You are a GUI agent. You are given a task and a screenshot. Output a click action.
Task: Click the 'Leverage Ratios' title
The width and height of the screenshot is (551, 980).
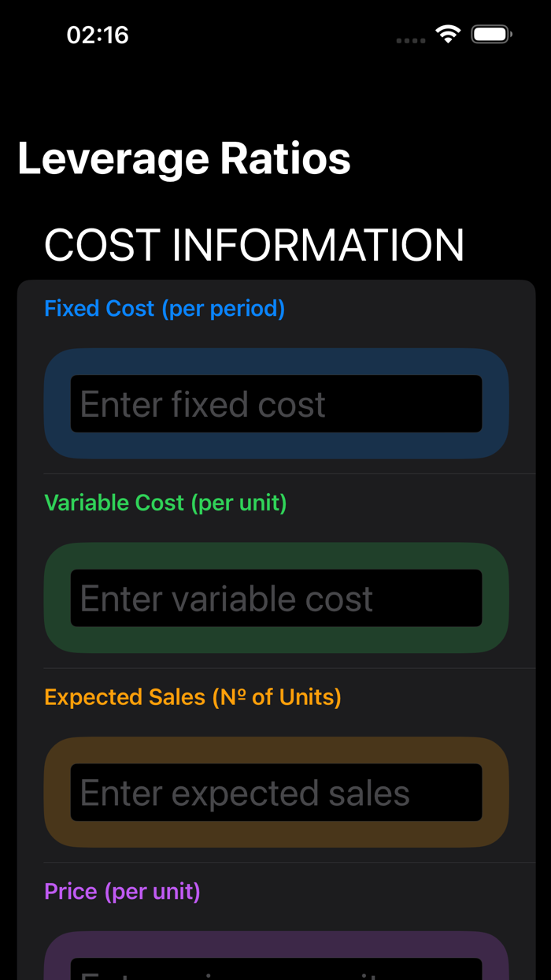pyautogui.click(x=184, y=158)
